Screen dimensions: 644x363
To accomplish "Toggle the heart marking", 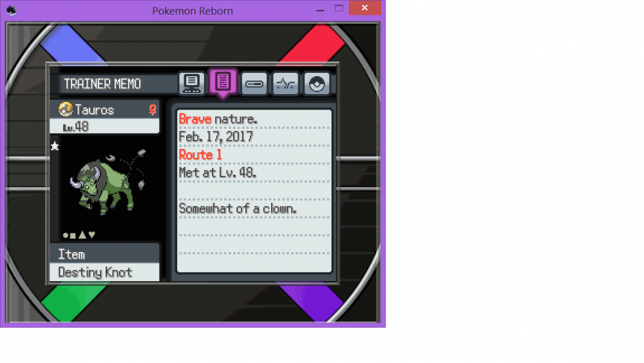I will 91,235.
